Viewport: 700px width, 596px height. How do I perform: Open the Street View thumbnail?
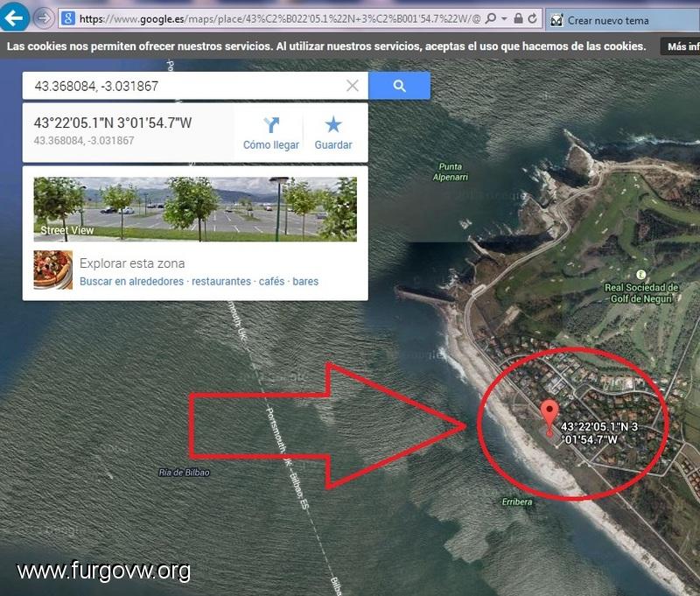point(195,209)
